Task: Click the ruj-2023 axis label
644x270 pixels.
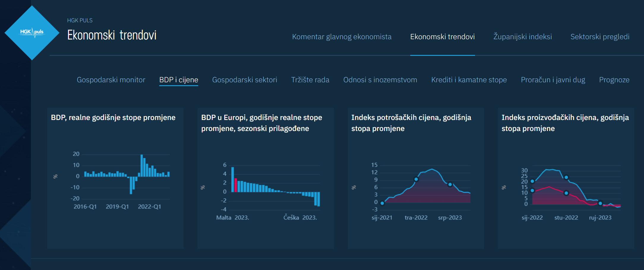Action: tap(600, 218)
